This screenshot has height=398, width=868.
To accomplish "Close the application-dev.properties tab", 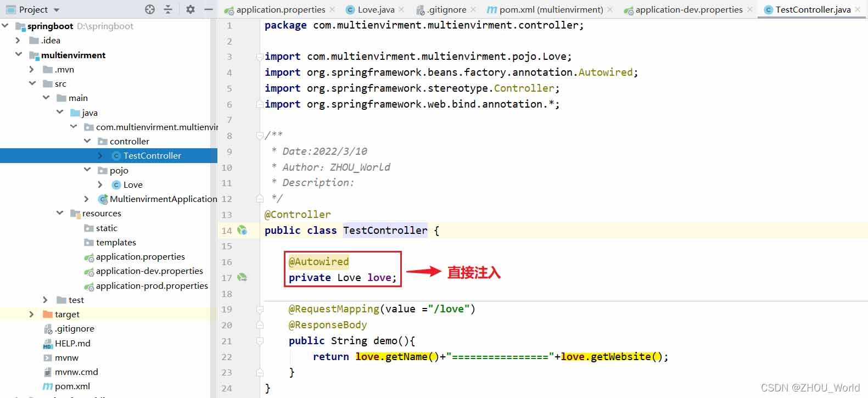I will 750,9.
